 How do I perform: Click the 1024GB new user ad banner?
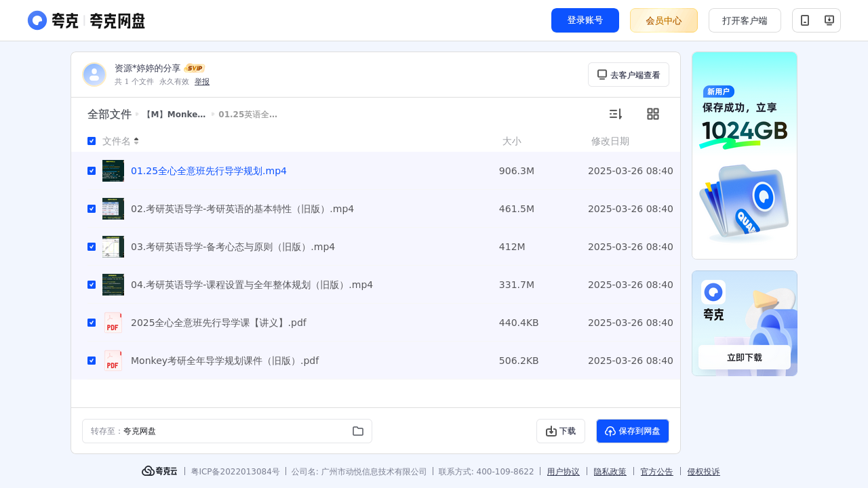point(745,155)
